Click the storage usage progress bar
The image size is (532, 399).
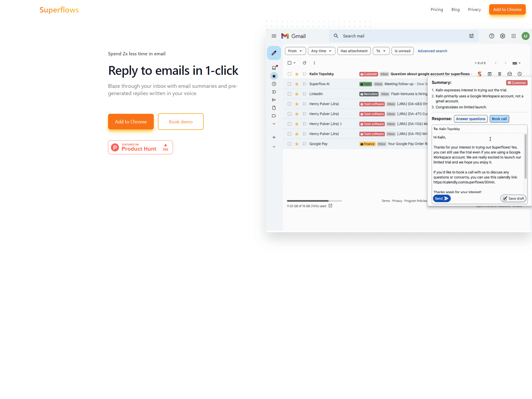[x=314, y=201]
